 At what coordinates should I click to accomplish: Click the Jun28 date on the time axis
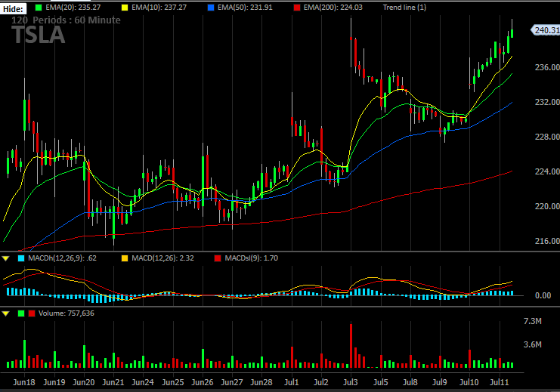261,382
